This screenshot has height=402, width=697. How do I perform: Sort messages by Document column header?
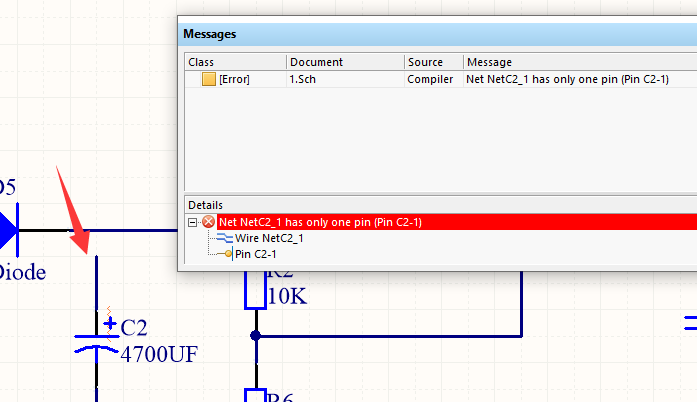pyautogui.click(x=345, y=62)
